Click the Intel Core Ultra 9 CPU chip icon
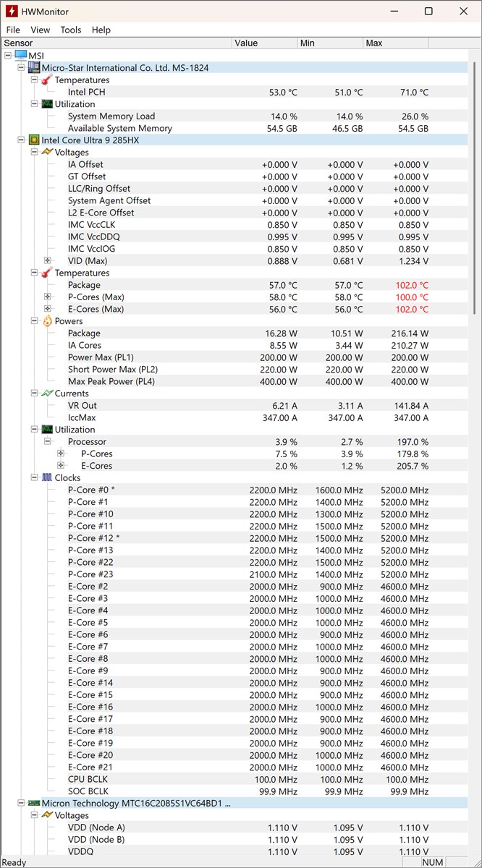 pyautogui.click(x=33, y=140)
